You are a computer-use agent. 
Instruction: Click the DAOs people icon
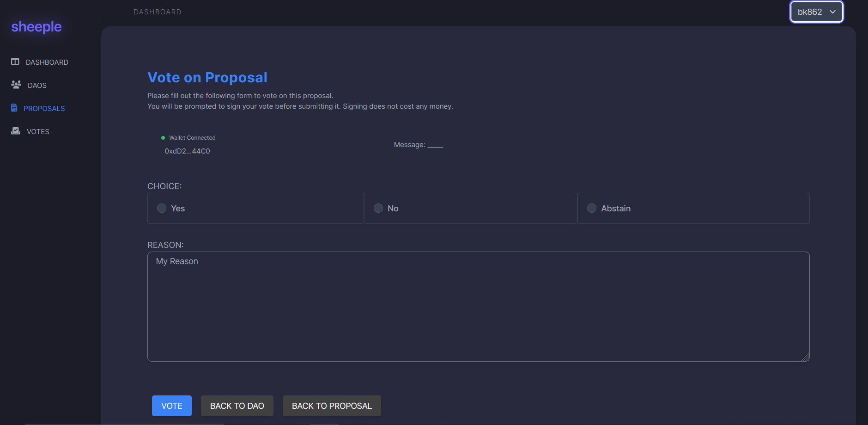coord(16,85)
